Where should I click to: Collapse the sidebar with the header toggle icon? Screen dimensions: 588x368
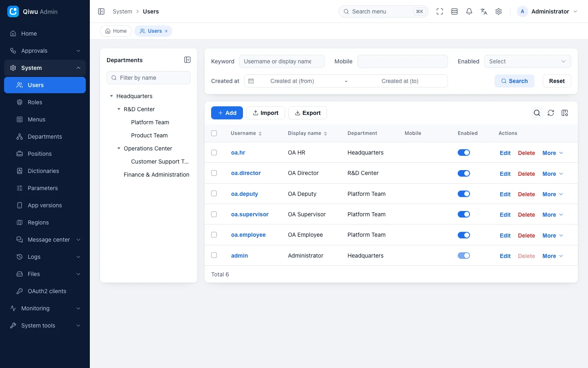101,11
